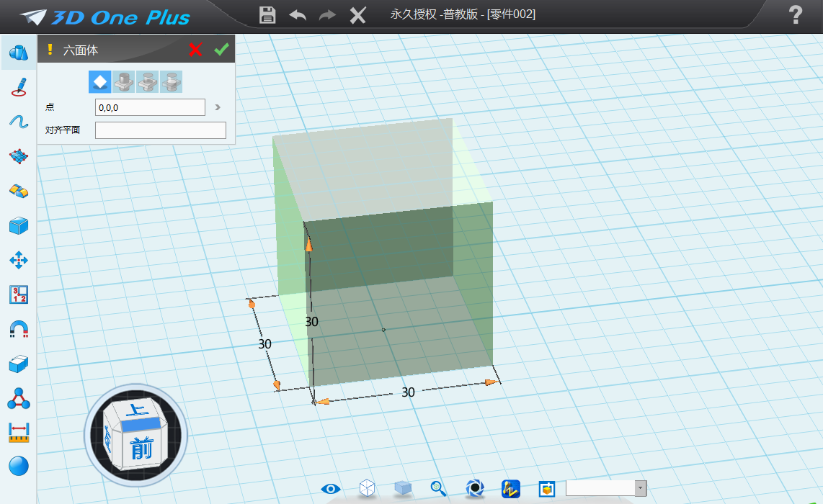Open the combine edit box tool

[x=18, y=364]
